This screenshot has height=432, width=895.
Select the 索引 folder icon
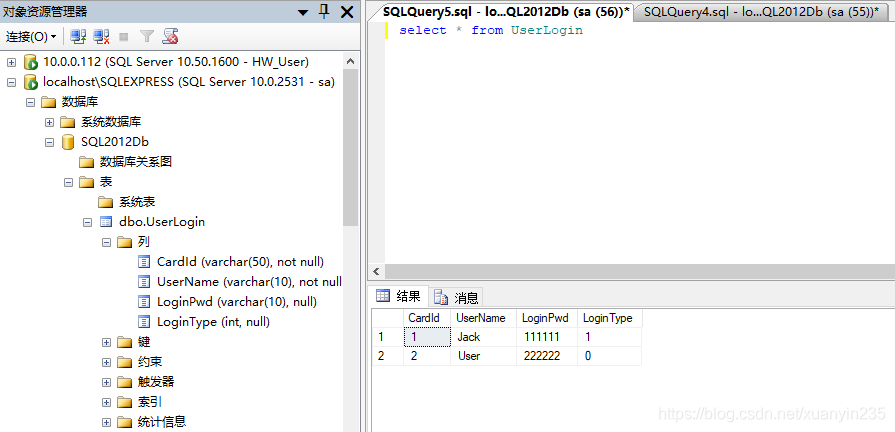pyautogui.click(x=124, y=402)
